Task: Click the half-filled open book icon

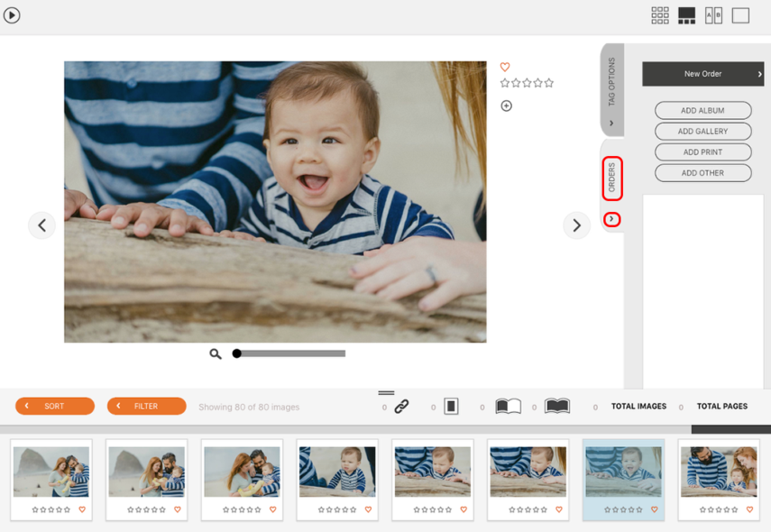Action: 508,406
